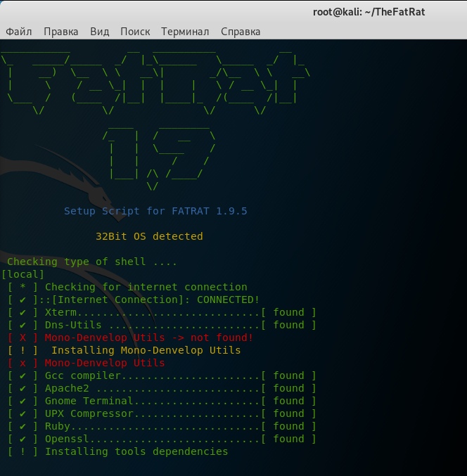The width and height of the screenshot is (467, 476).
Task: Click the "Setup Script for FATRAT 1.9.5" text
Action: pos(155,211)
